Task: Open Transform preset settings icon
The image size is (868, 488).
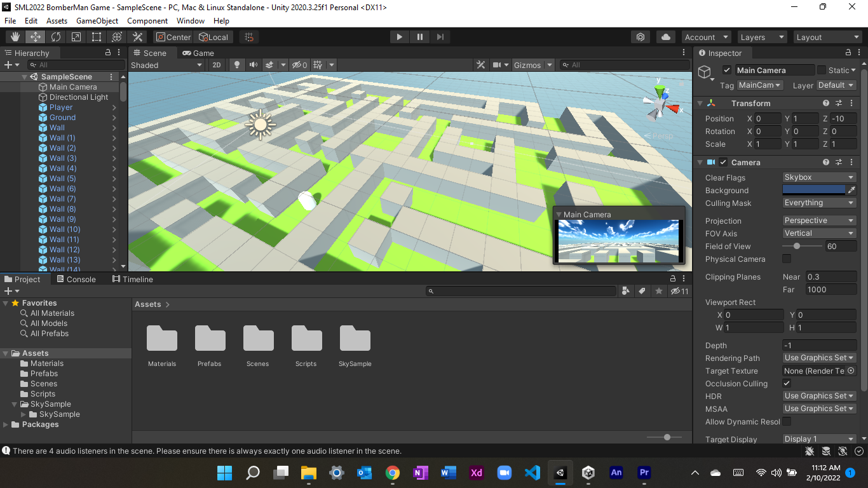Action: click(x=839, y=103)
